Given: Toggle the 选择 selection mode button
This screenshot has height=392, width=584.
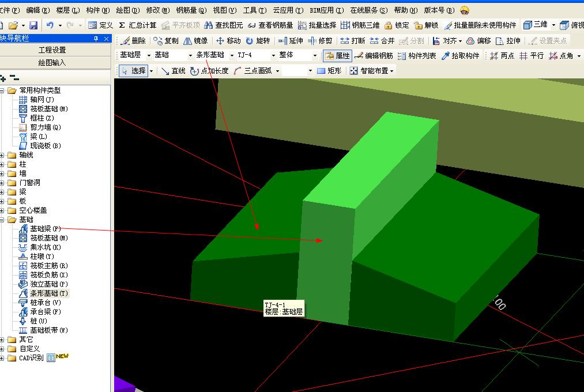Looking at the screenshot, I should (133, 71).
